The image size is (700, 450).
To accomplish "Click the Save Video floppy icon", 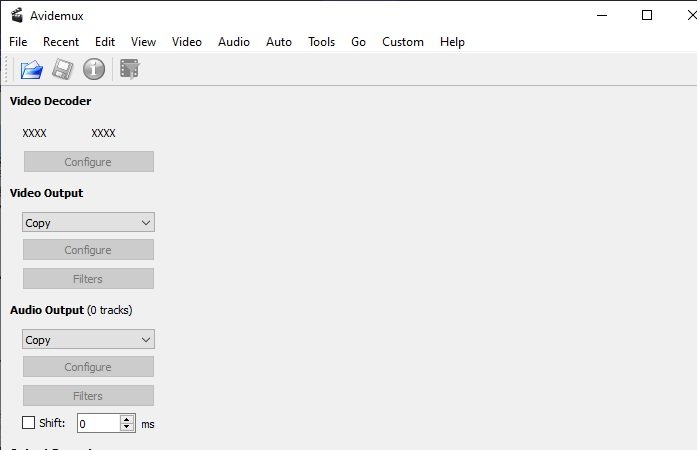I will pos(62,69).
